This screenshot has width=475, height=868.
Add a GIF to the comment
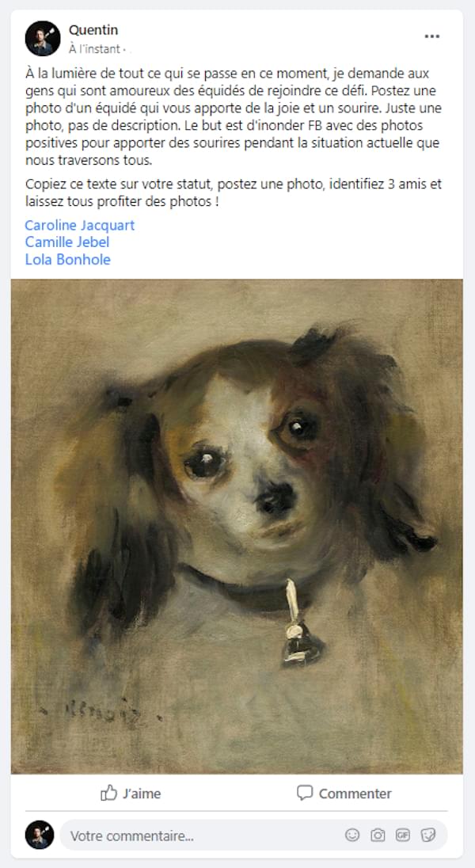tap(402, 835)
